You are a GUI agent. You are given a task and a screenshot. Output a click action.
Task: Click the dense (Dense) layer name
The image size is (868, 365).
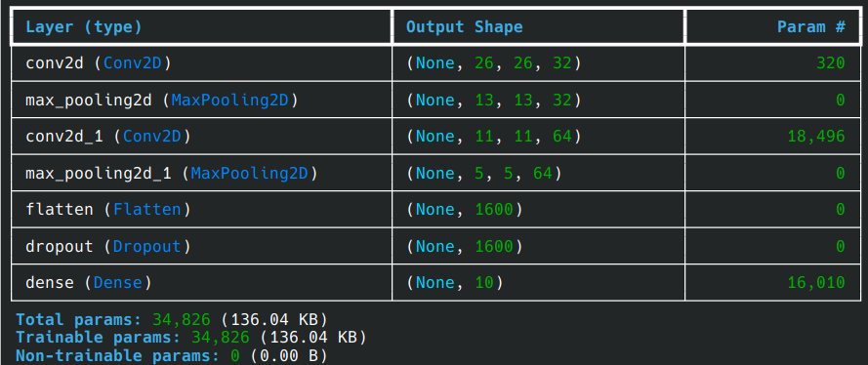(x=89, y=283)
